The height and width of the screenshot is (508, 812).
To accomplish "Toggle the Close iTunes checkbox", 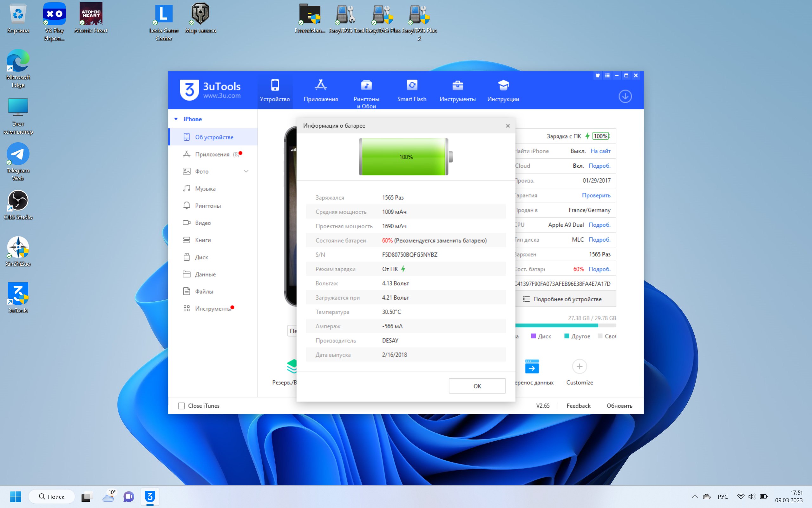I will point(181,405).
